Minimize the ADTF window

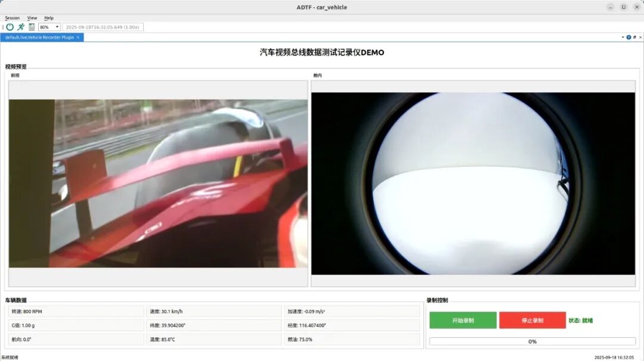point(611,7)
